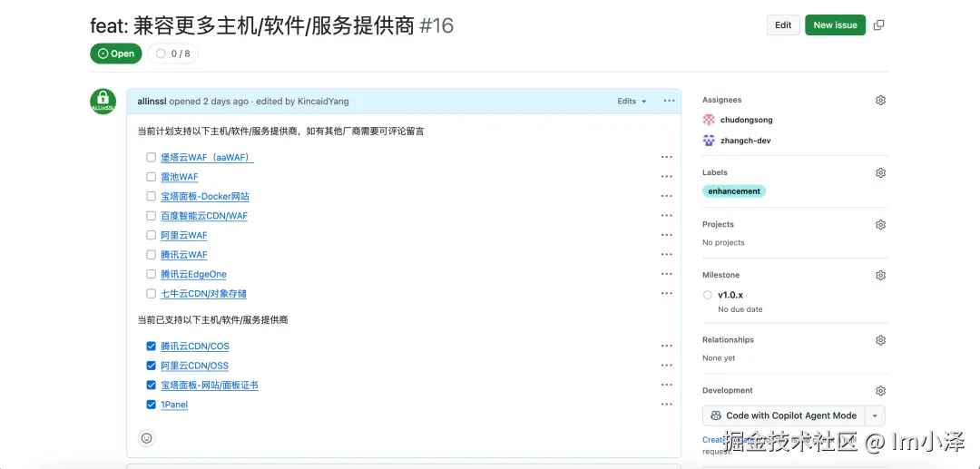980x469 pixels.
Task: Open the 腾讯云EdgeOne link
Action: coord(194,274)
